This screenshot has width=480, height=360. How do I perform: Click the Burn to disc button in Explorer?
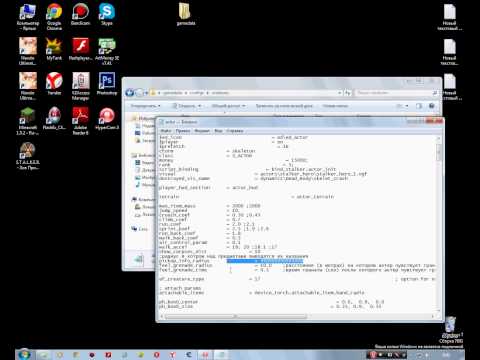284,106
